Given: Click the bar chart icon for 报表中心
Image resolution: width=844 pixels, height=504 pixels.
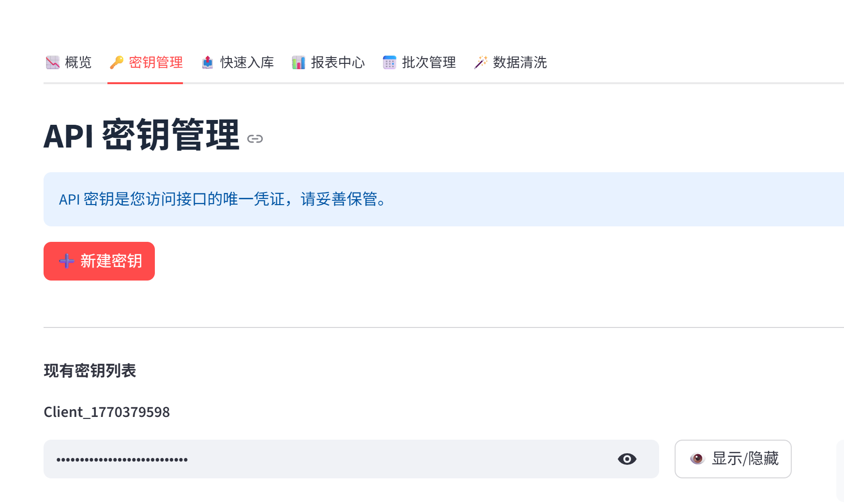Looking at the screenshot, I should point(298,62).
